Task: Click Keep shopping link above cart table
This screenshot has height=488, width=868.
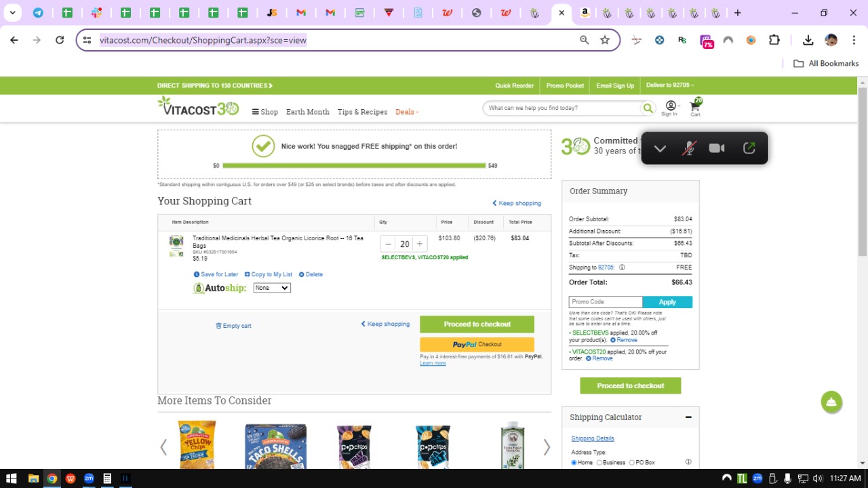Action: (x=517, y=203)
